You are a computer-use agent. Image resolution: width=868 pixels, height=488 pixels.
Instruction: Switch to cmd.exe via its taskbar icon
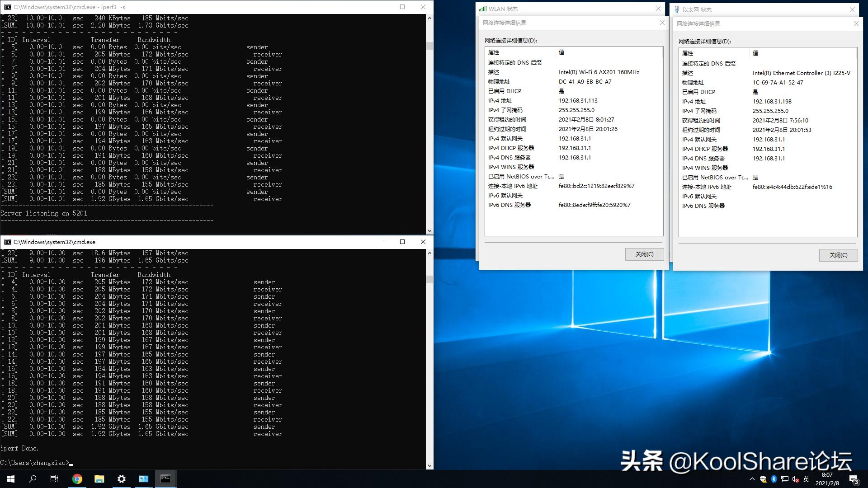coord(165,479)
